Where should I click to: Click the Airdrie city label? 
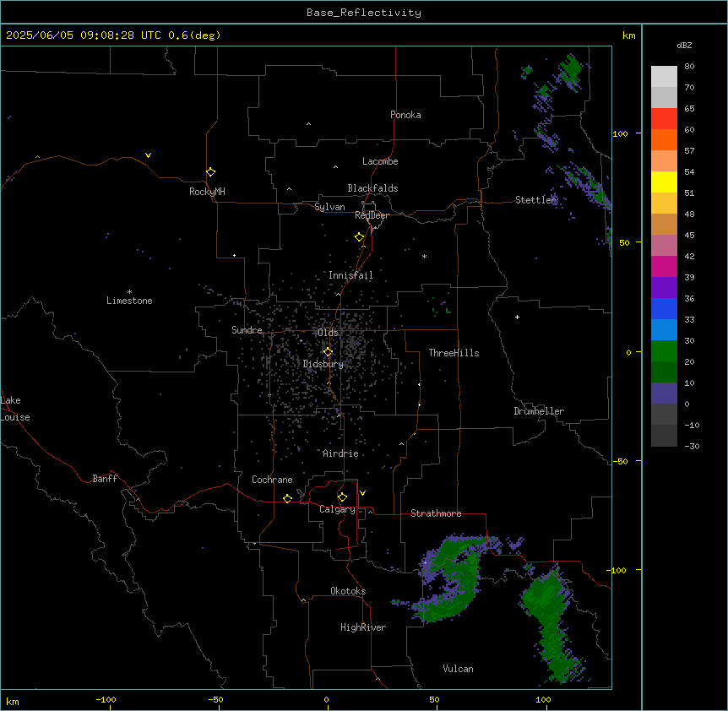340,453
